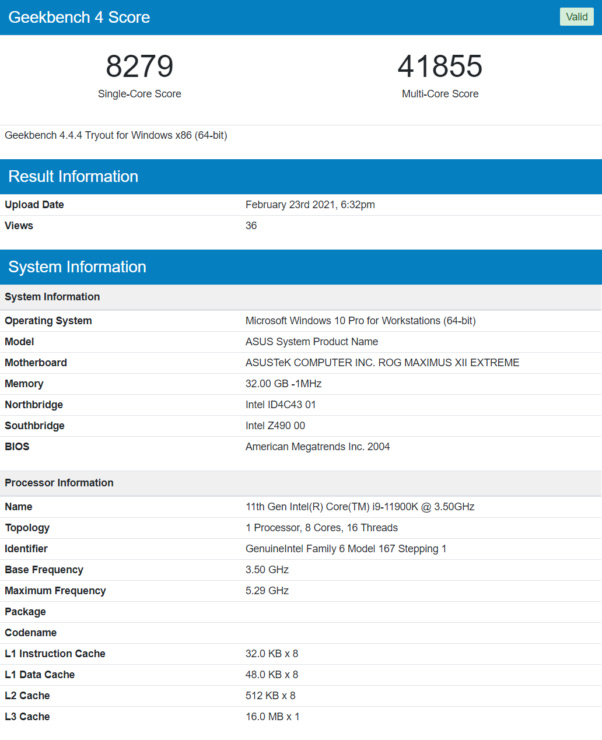
Task: Select the 3.50 GHz base frequency value
Action: [267, 570]
